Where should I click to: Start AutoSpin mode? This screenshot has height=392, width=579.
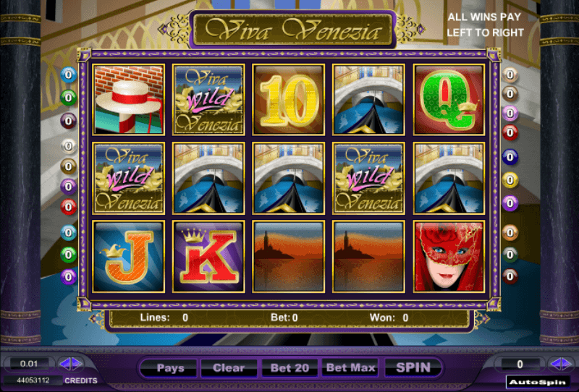tap(537, 383)
